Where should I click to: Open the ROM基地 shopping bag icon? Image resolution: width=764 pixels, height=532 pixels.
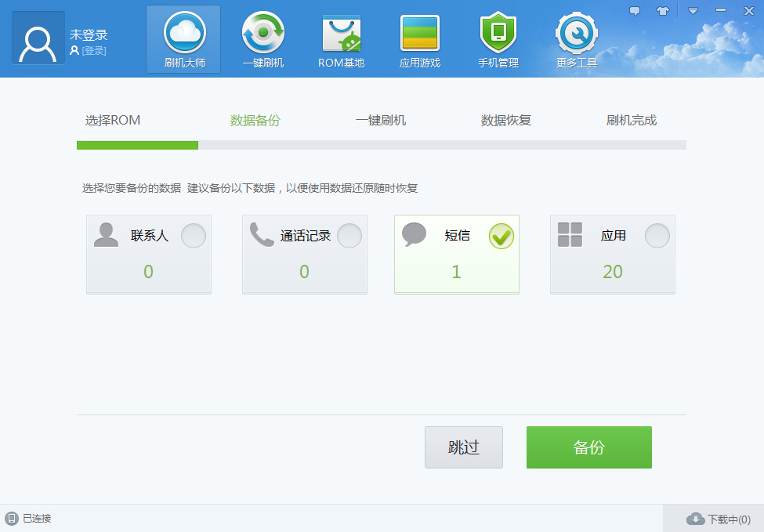[x=340, y=33]
